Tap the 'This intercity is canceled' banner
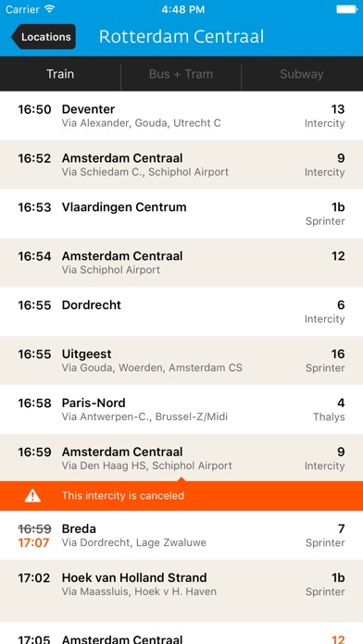This screenshot has width=363, height=644. (181, 496)
